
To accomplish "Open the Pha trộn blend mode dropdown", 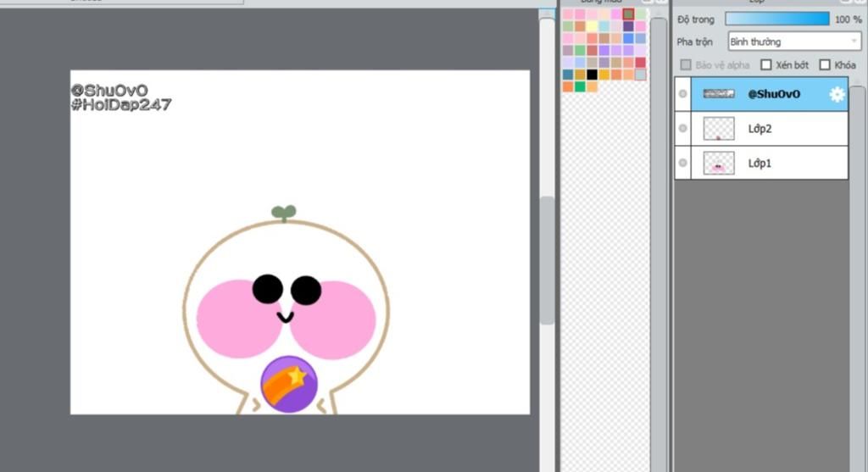I will point(794,42).
